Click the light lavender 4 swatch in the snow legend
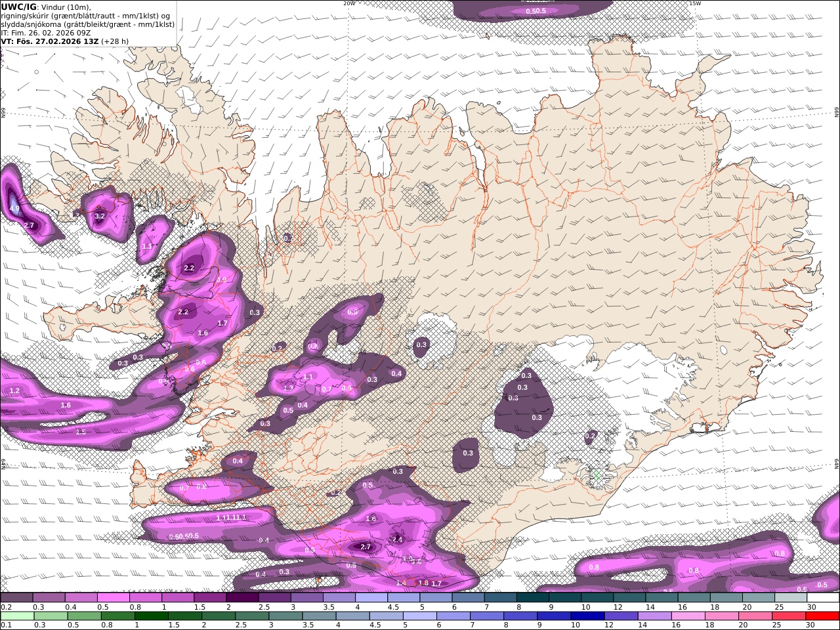The width and height of the screenshot is (840, 630). (x=370, y=597)
